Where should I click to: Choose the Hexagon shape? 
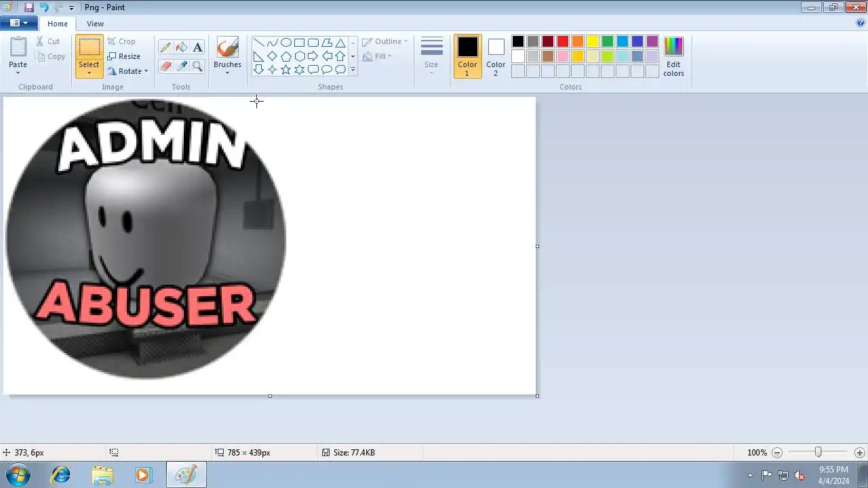pyautogui.click(x=299, y=56)
